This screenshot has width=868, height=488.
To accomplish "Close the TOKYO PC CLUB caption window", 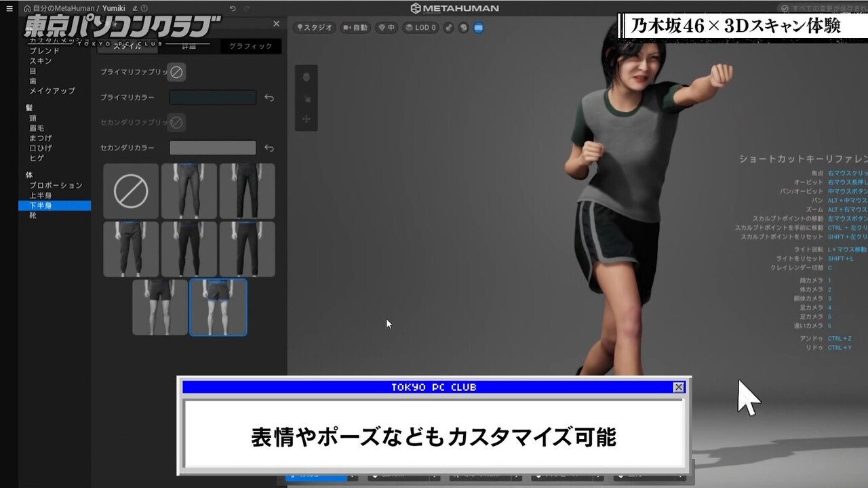I will point(678,387).
